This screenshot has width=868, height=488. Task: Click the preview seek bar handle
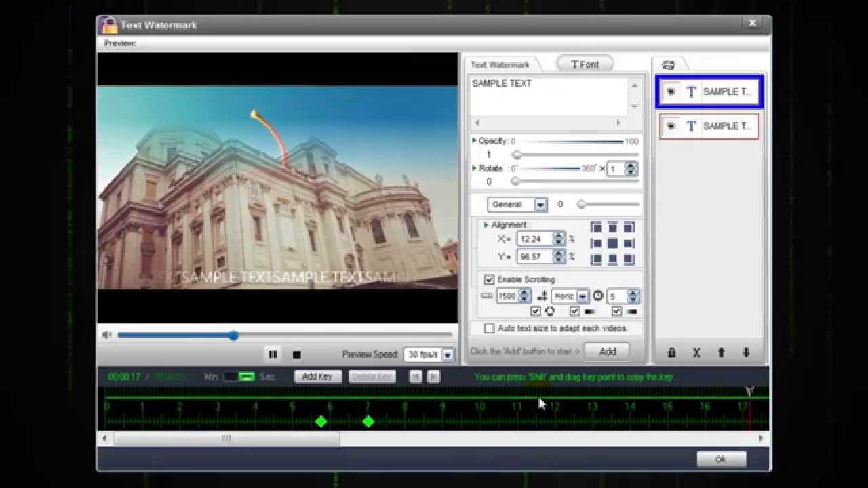click(233, 335)
